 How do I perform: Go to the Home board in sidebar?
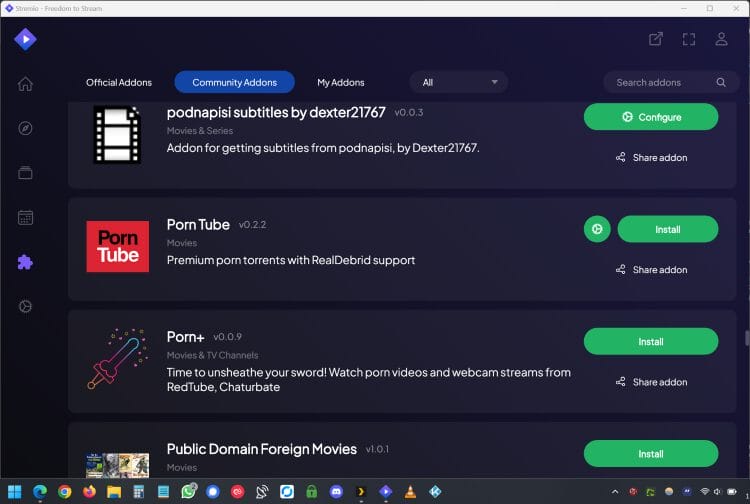(x=25, y=84)
